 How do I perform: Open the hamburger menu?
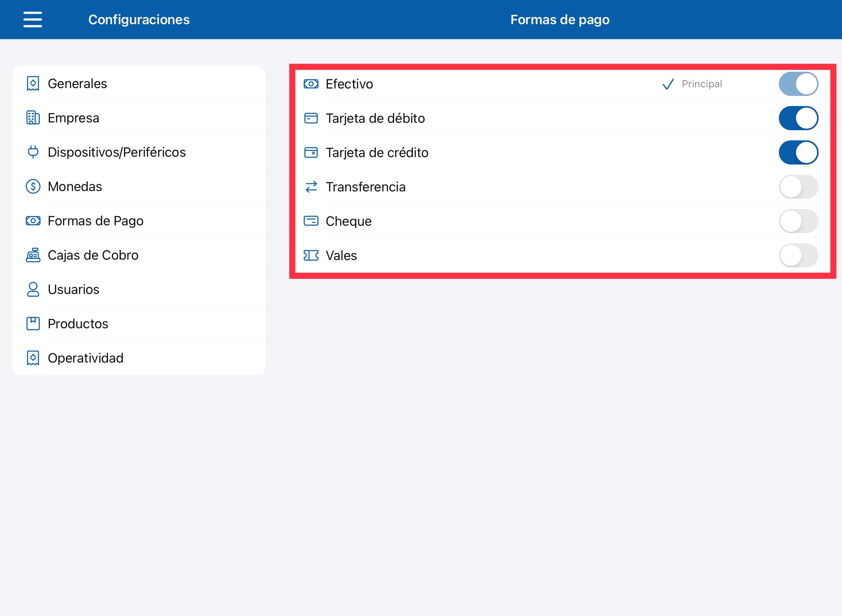[33, 19]
